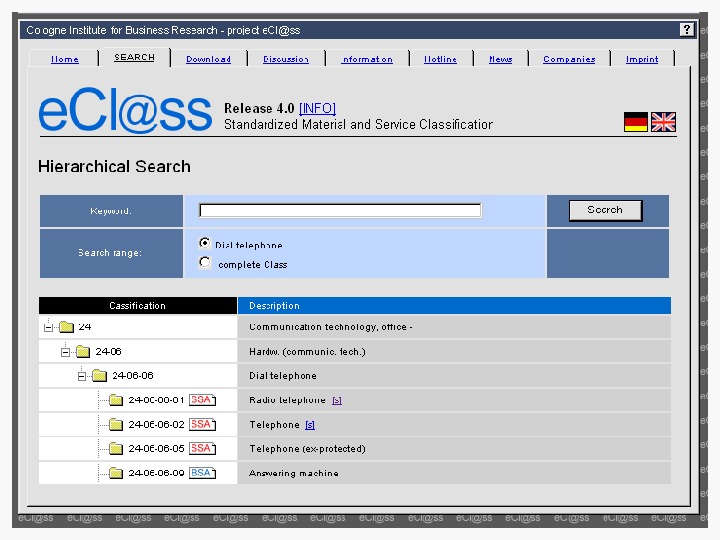Screen dimensions: 720x540
Task: Collapse the tree node 24-06-06
Action: (x=82, y=377)
